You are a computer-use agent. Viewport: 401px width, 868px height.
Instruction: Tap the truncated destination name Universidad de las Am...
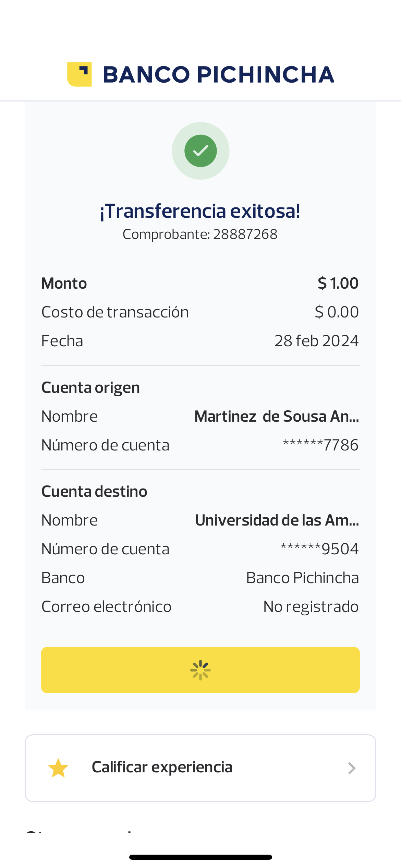(277, 520)
